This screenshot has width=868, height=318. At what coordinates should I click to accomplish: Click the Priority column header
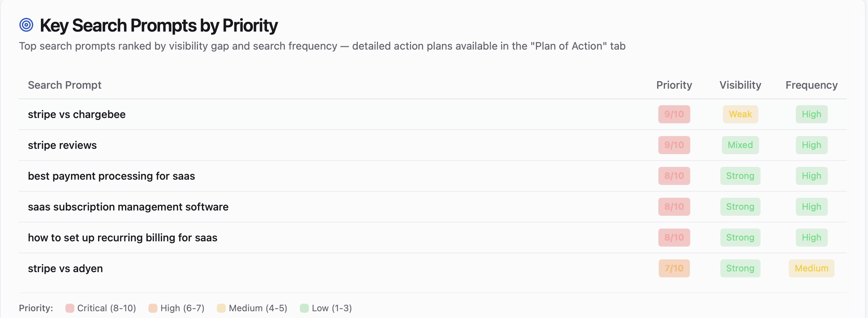674,85
